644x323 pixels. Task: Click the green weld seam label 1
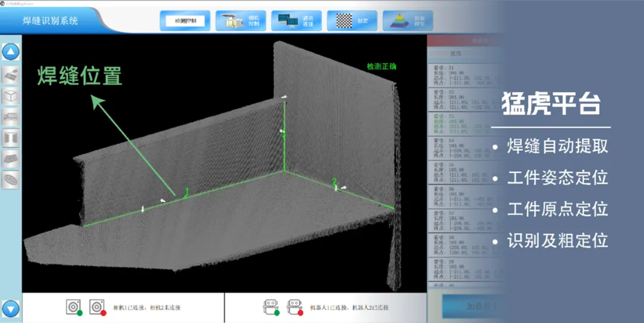tap(187, 192)
